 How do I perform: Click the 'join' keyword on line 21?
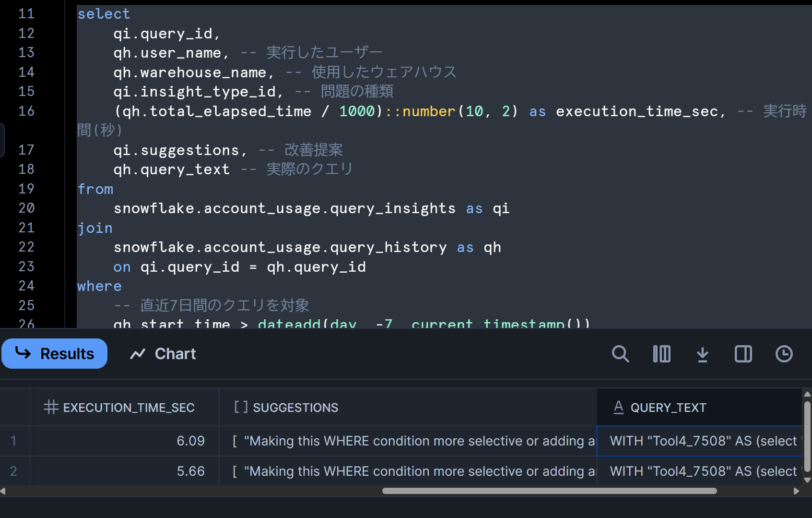95,228
